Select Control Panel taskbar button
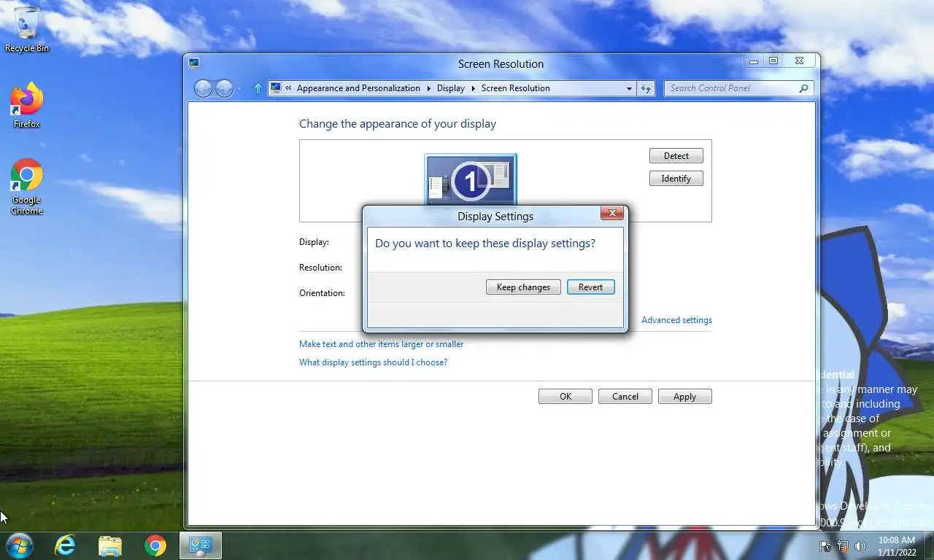934x560 pixels. pyautogui.click(x=201, y=545)
